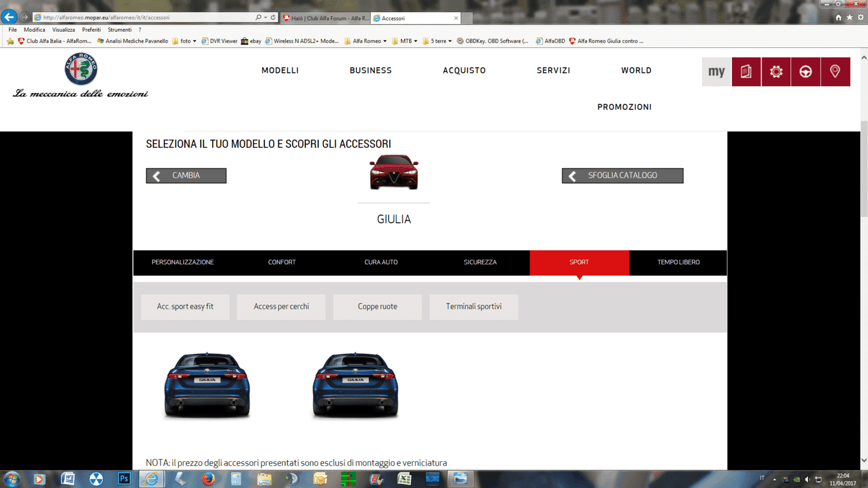
Task: Close the 'Accessori' browser tab
Action: click(456, 18)
